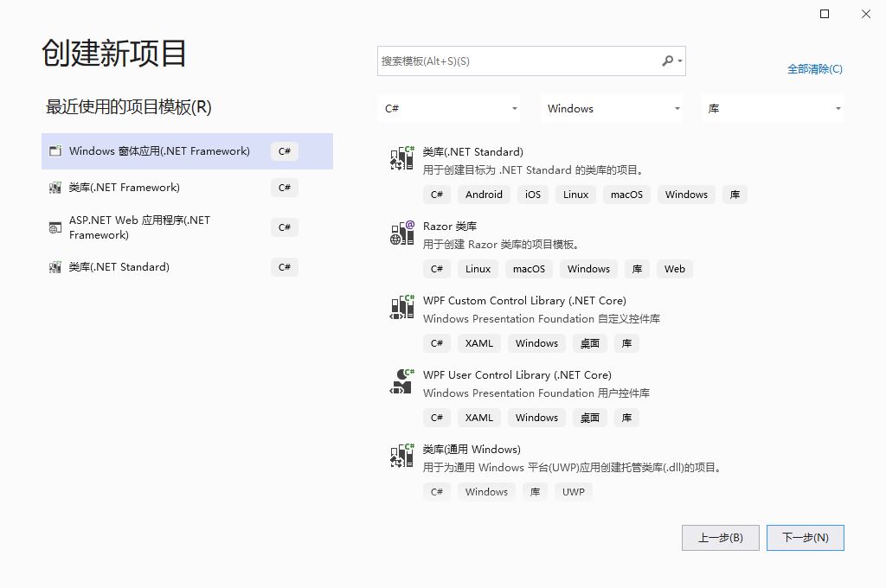The width and height of the screenshot is (886, 588).
Task: Click the Linux tag under Razor 类库
Action: 478,269
